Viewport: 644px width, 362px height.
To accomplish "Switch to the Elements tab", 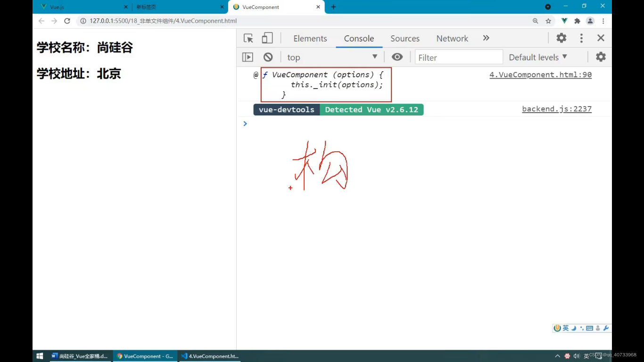I will click(x=310, y=39).
